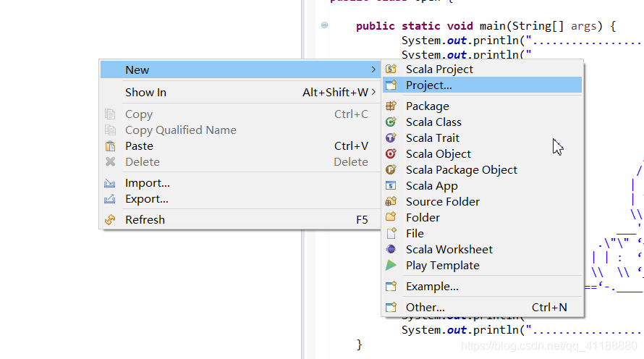The height and width of the screenshot is (359, 644).
Task: Choose Play Template entry
Action: tap(482, 266)
